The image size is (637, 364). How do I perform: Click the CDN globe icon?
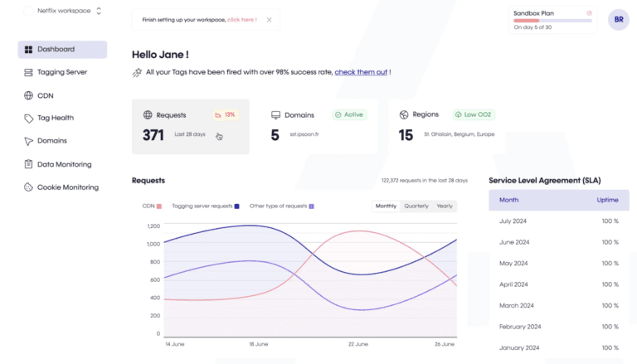click(28, 95)
